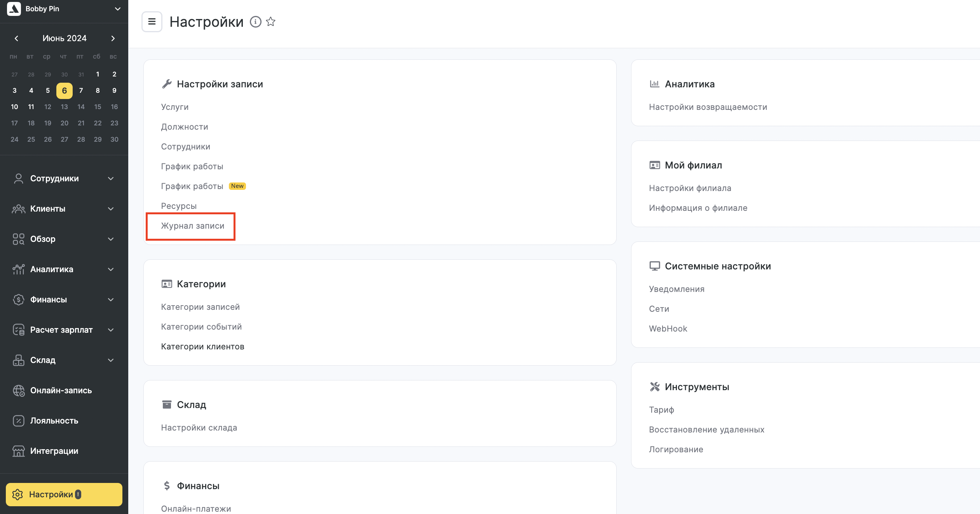Click info icon next to Настройки title
The height and width of the screenshot is (514, 980).
point(255,21)
